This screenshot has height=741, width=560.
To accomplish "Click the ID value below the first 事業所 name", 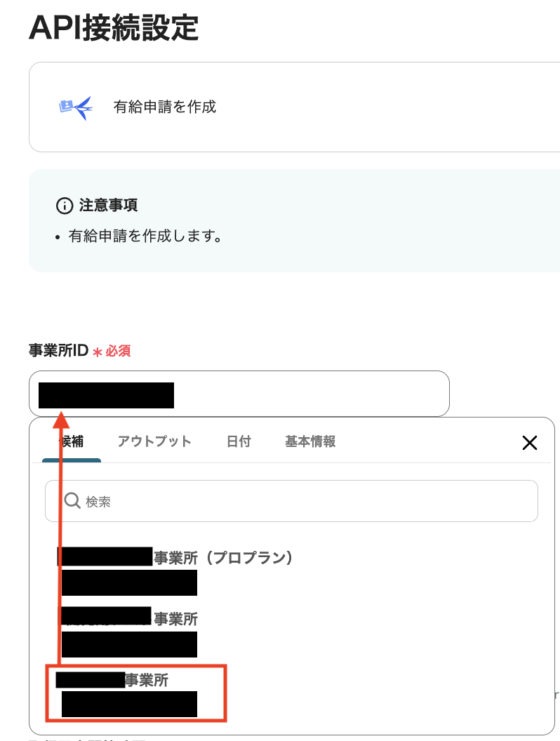I will [x=130, y=582].
